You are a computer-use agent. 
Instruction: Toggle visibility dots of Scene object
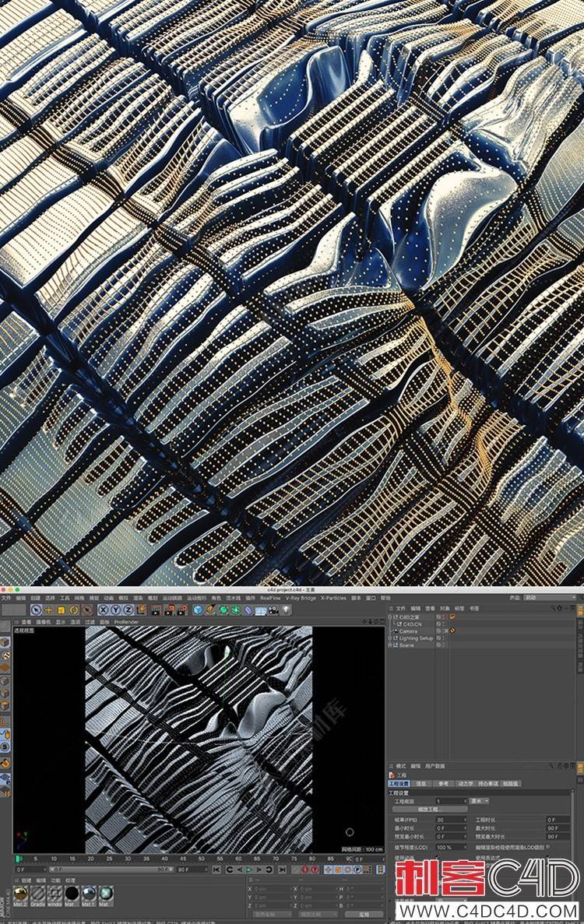click(x=443, y=645)
